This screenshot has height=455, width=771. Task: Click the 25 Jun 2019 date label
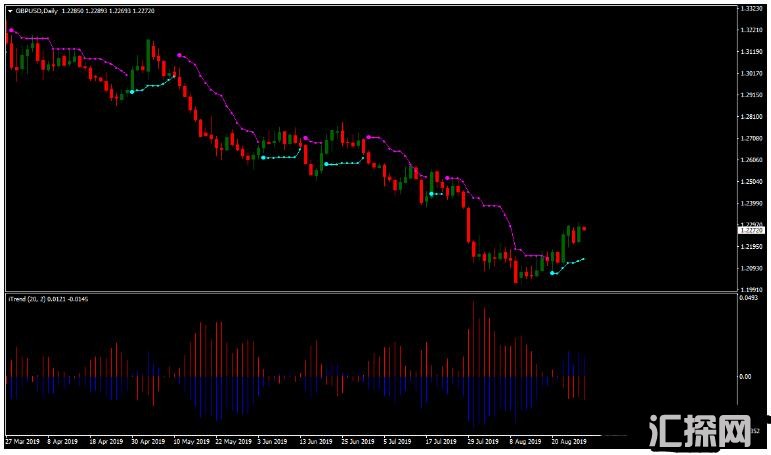[x=358, y=441]
